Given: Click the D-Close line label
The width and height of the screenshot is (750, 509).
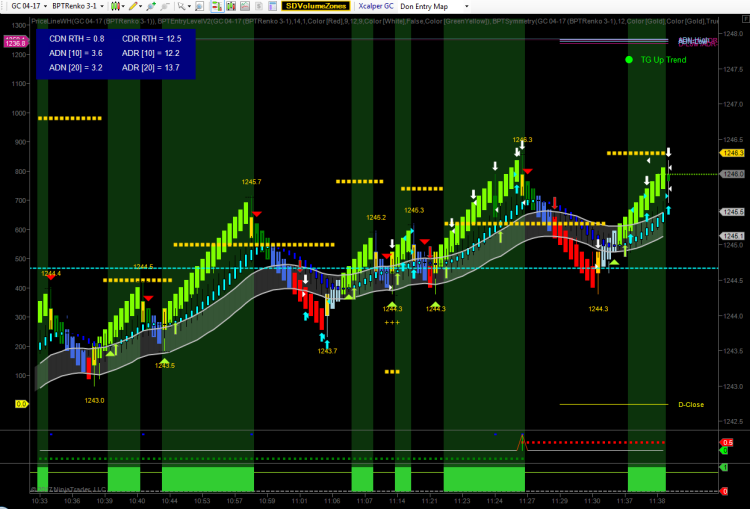Looking at the screenshot, I should (691, 405).
